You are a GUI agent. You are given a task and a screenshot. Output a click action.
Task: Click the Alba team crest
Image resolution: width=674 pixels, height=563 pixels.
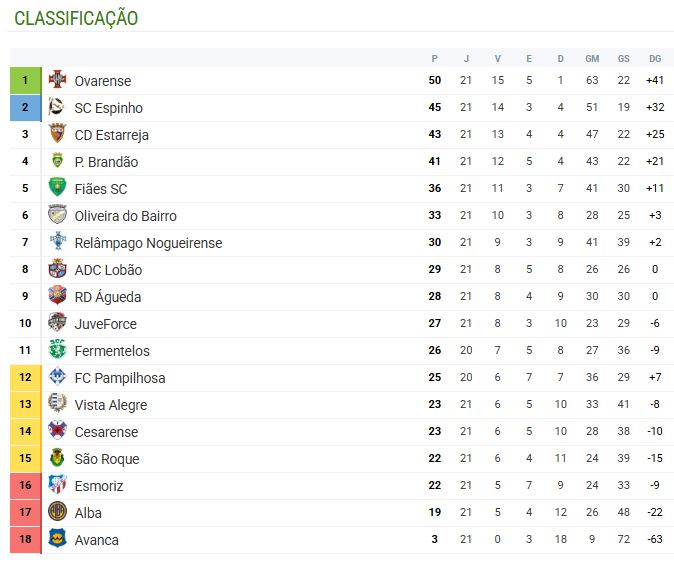click(x=58, y=512)
